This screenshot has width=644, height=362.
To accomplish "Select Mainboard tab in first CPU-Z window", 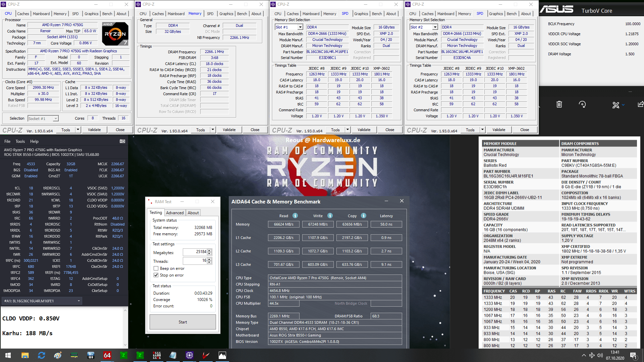I will 41,14.
